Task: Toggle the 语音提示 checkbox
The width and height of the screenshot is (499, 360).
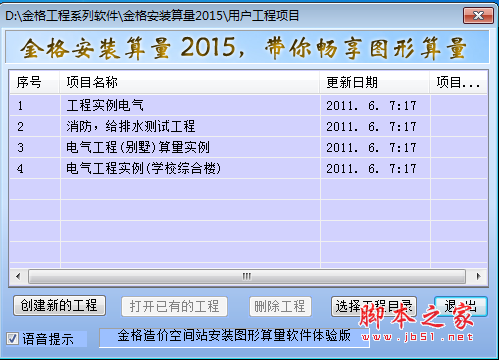Action: coord(12,339)
